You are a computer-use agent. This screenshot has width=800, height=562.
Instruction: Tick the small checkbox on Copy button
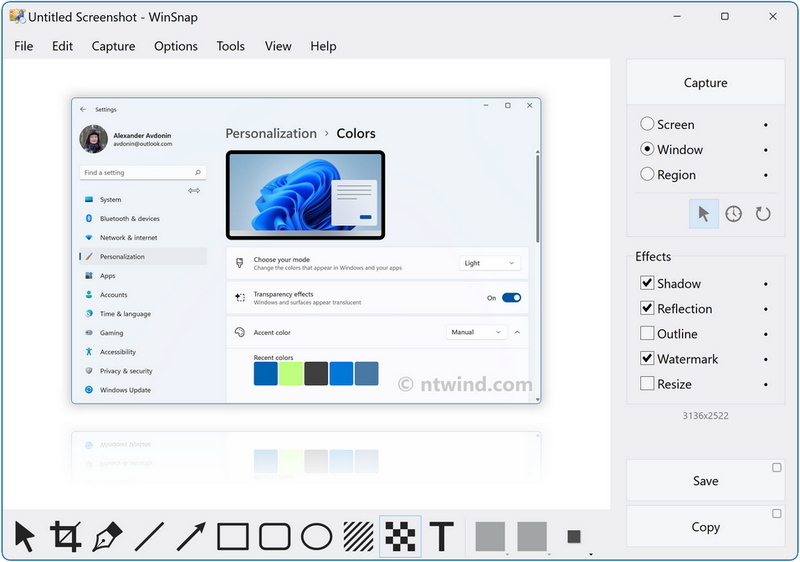coord(777,514)
